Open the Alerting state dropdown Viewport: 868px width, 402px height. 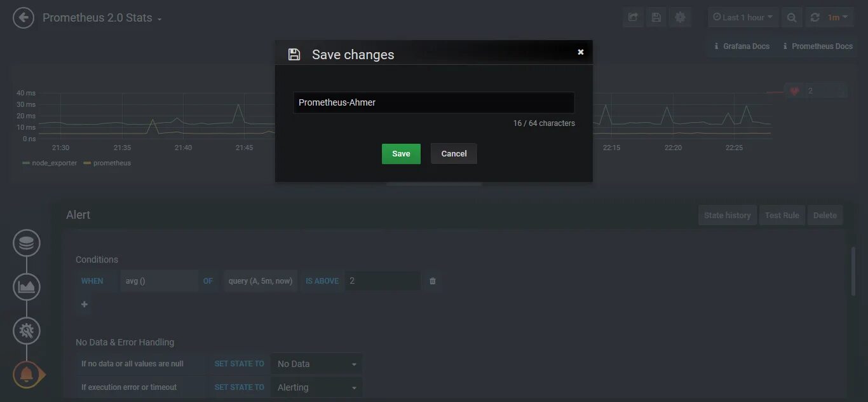tap(316, 387)
